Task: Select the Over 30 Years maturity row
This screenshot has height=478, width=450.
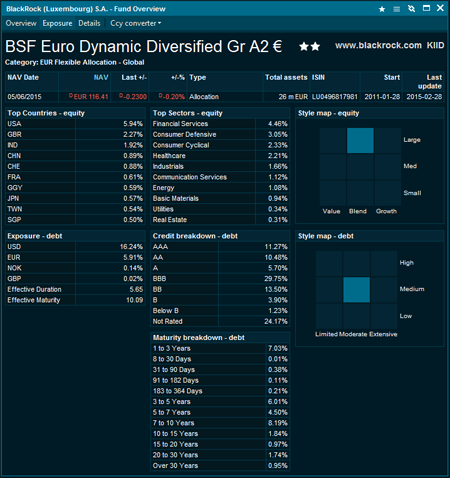Action: tap(220, 466)
